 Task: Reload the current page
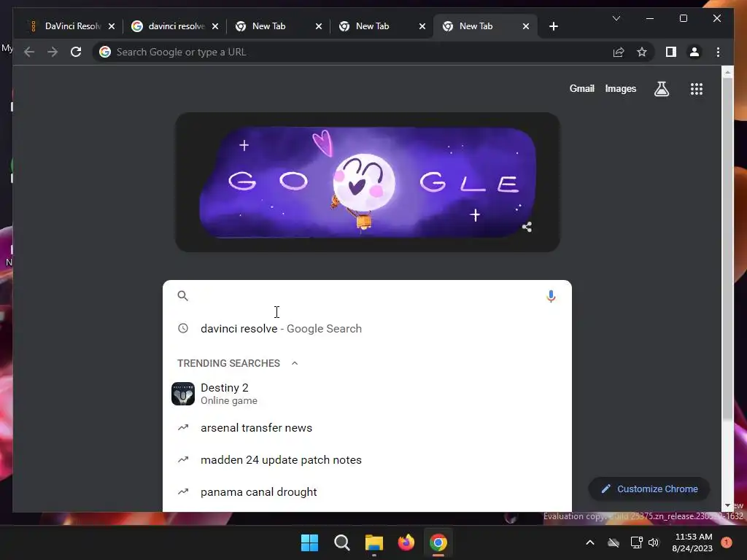76,52
